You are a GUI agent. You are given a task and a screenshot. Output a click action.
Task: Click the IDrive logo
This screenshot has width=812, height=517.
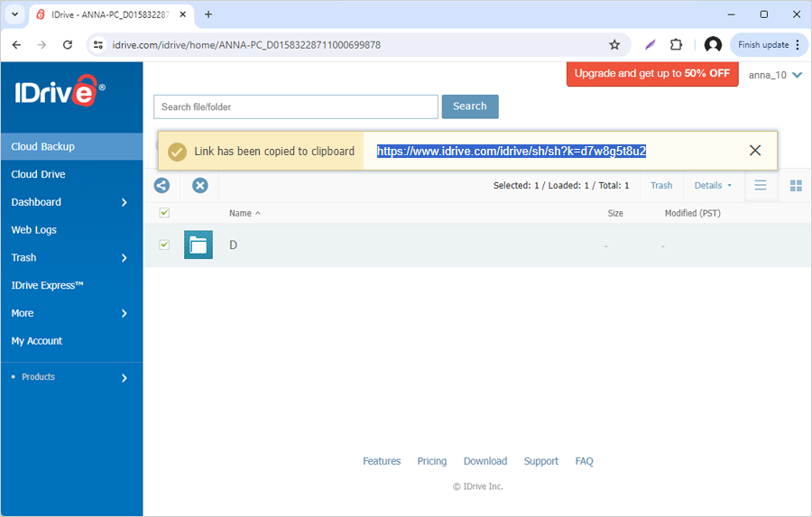(60, 90)
